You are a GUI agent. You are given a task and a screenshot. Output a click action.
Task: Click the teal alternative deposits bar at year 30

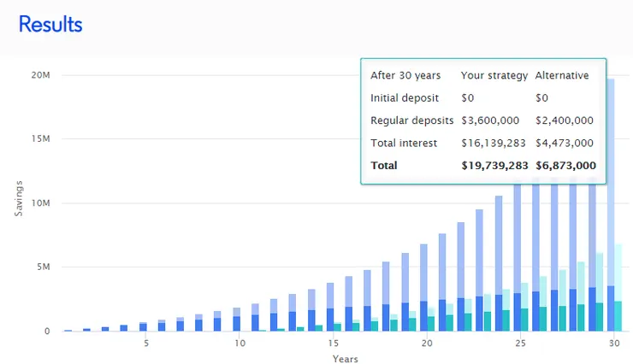click(619, 316)
